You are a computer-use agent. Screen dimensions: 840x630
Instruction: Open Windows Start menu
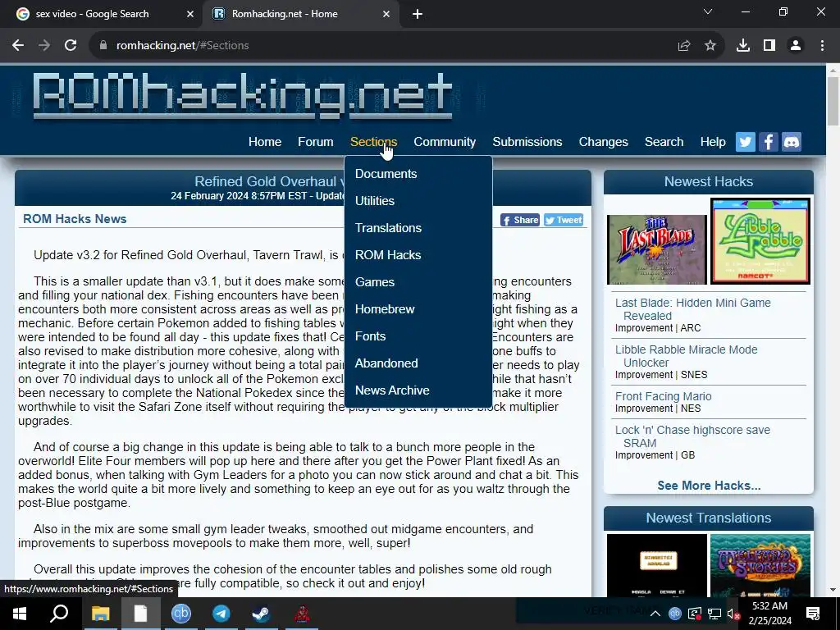(20, 614)
